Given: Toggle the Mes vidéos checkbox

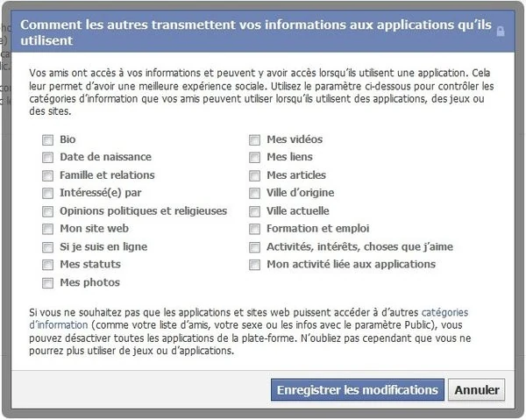Looking at the screenshot, I should (254, 140).
